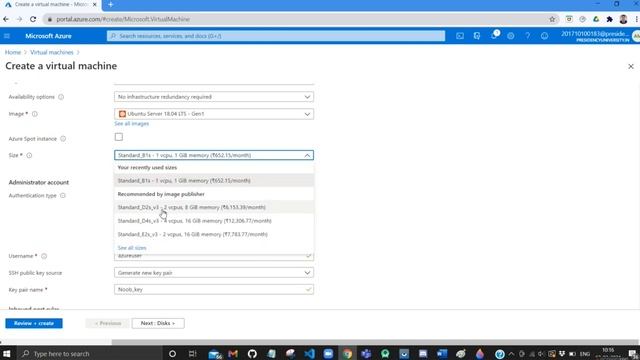Click the Review + create button
The height and width of the screenshot is (360, 640).
[x=34, y=323]
